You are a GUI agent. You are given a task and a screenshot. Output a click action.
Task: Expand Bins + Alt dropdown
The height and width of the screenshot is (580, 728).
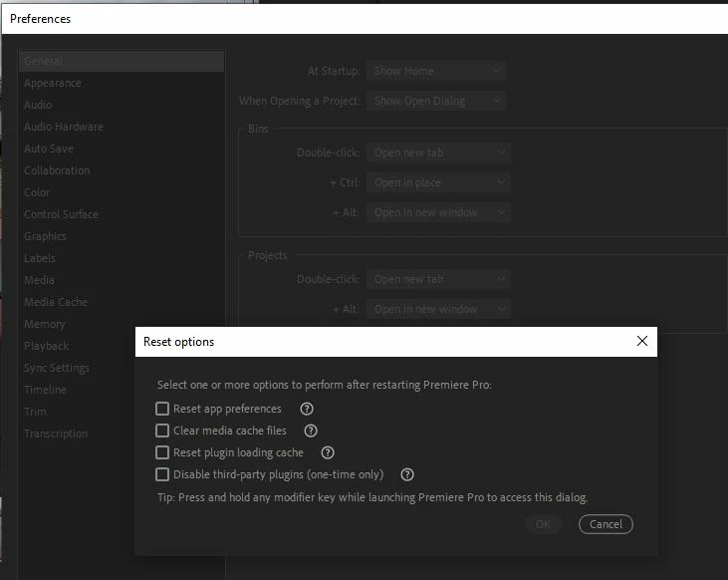438,212
